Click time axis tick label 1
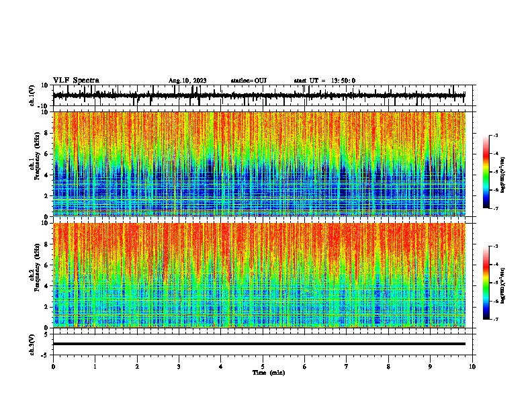The height and width of the screenshot is (411, 532). (x=95, y=367)
